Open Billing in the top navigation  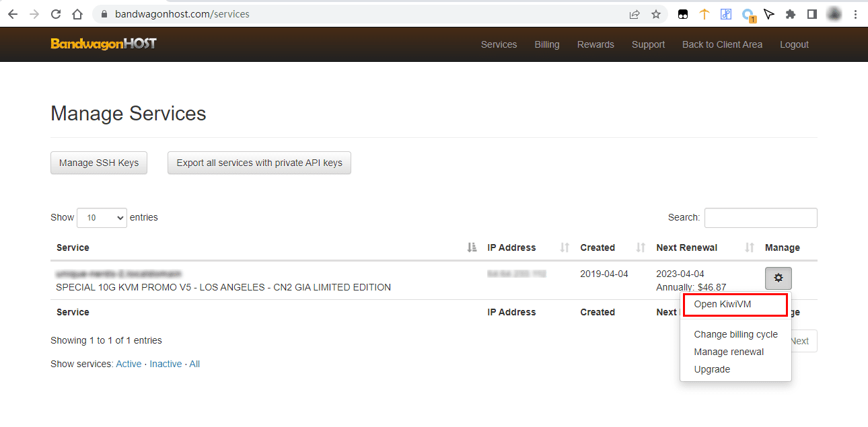pyautogui.click(x=546, y=44)
